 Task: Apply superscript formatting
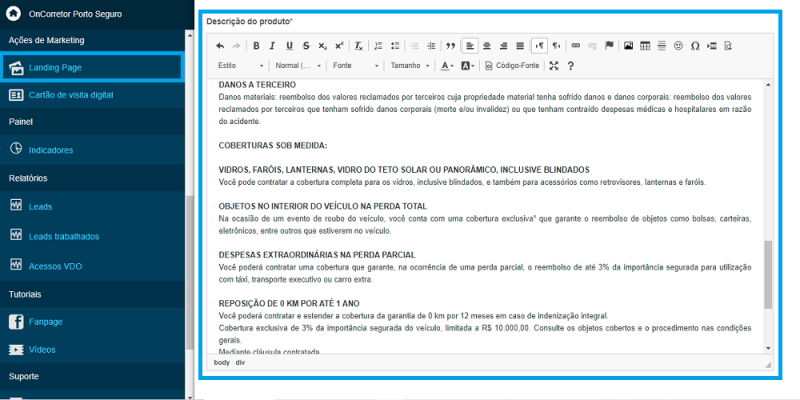[x=339, y=46]
